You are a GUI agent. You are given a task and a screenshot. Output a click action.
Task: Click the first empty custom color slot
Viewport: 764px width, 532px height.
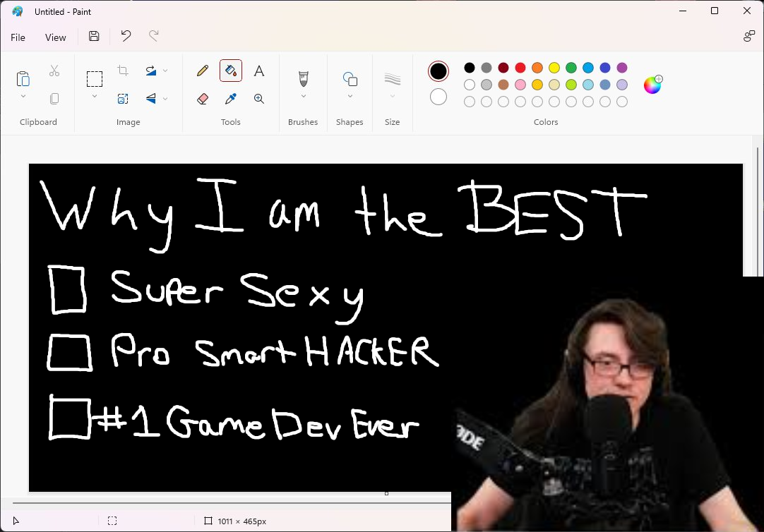pyautogui.click(x=470, y=102)
